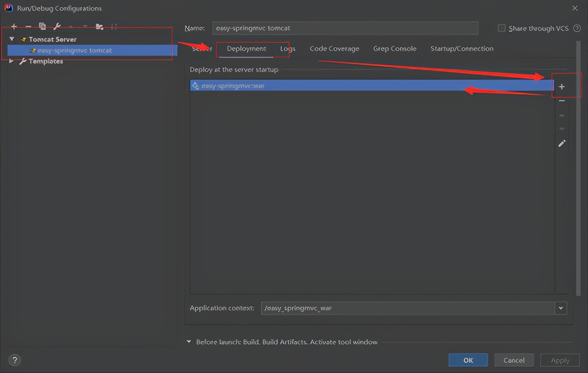The image size is (588, 373).
Task: Click the OK button
Action: 468,360
